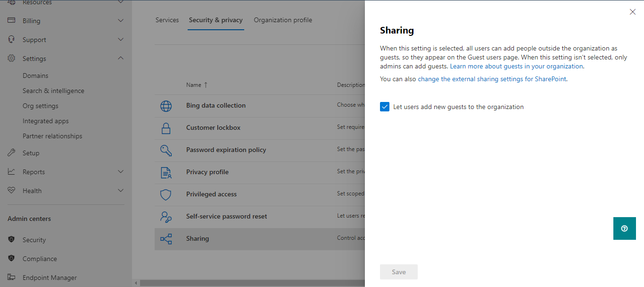This screenshot has height=287, width=644.
Task: Click the Privileged access shield icon
Action: [x=166, y=194]
